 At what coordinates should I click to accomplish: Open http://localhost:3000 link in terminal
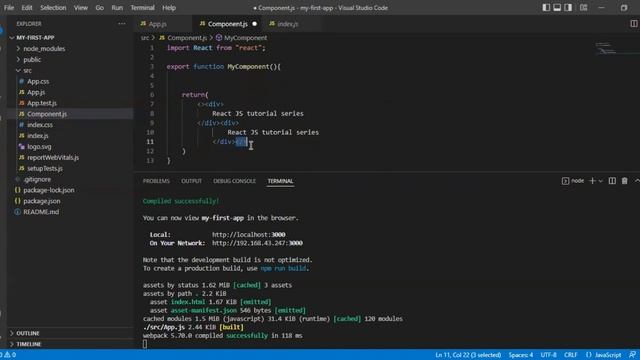(x=249, y=235)
